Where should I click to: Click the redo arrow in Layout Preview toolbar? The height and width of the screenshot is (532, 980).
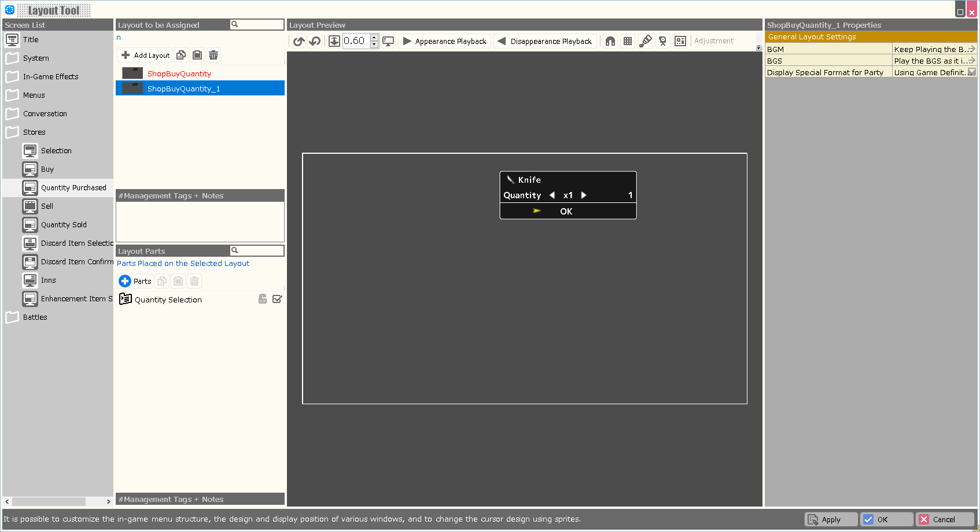click(315, 41)
